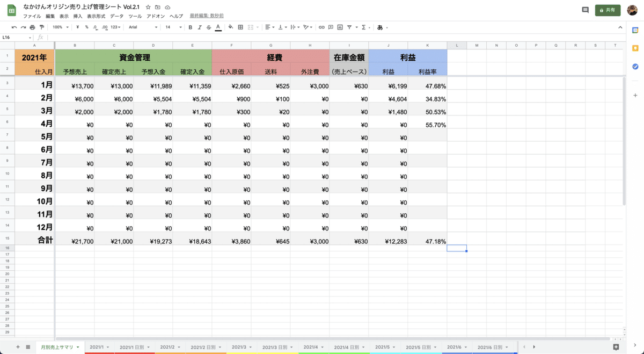Viewport: 644px width, 354px height.
Task: Decrease decimal places
Action: 95,27
